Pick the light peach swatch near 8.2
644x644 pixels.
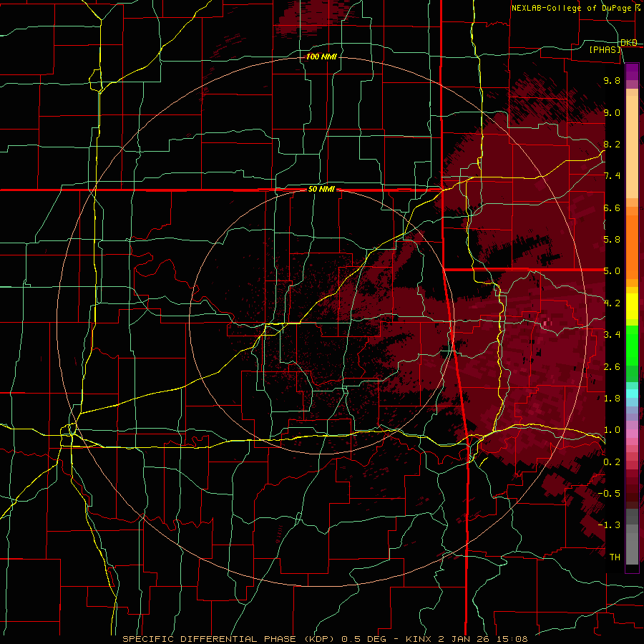click(632, 147)
